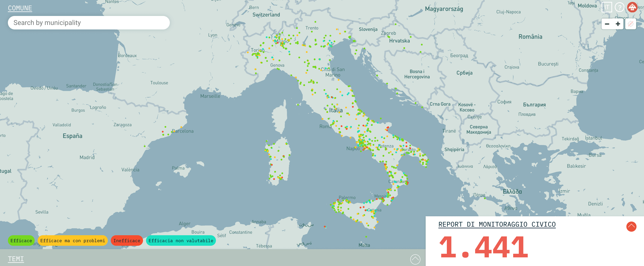The width and height of the screenshot is (644, 266).
Task: Click the compass reset bearing icon
Action: [x=631, y=24]
